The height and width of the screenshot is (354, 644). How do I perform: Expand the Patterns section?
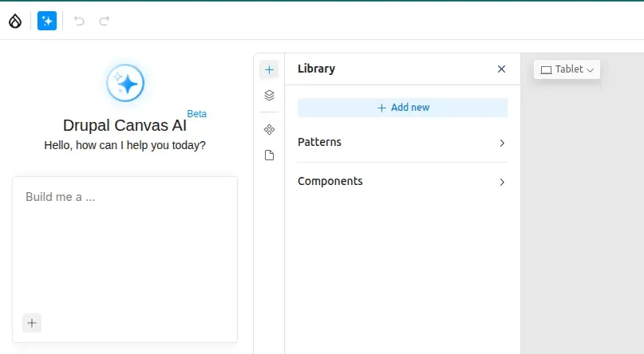[402, 143]
